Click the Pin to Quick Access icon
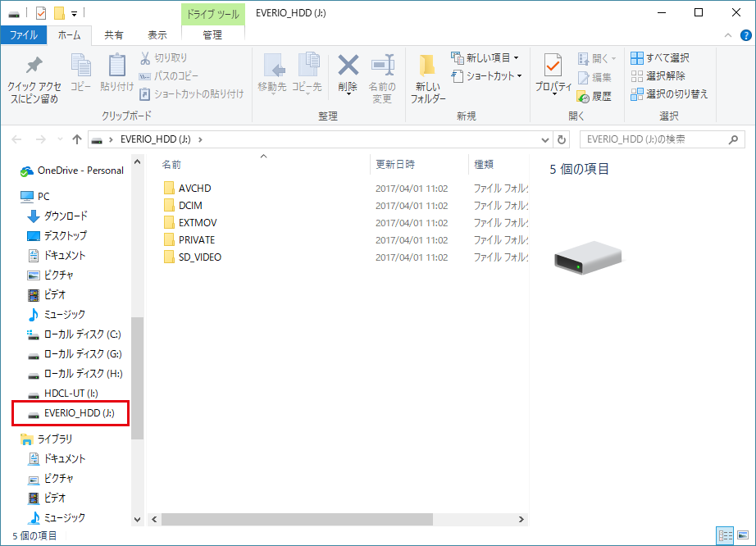This screenshot has height=546, width=756. pos(34,66)
